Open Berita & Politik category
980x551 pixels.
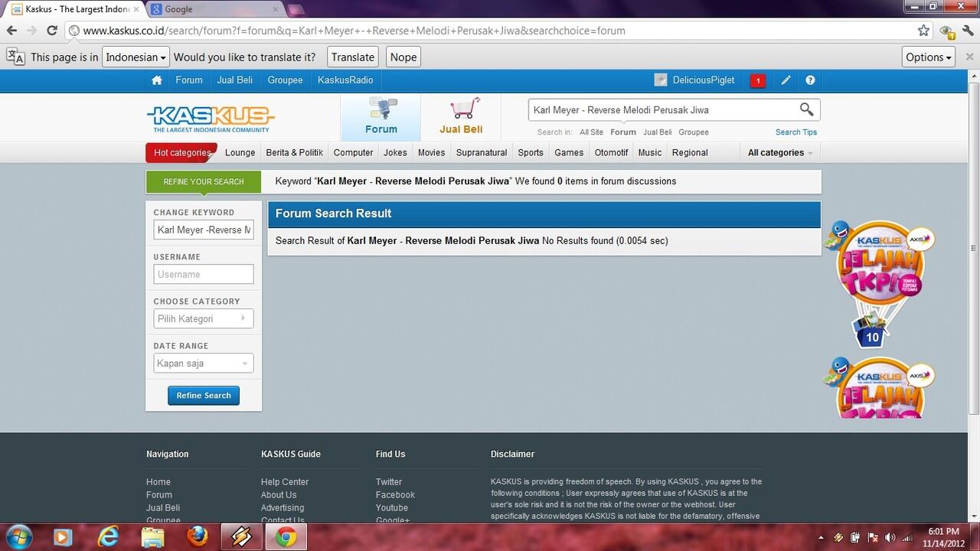(x=295, y=152)
